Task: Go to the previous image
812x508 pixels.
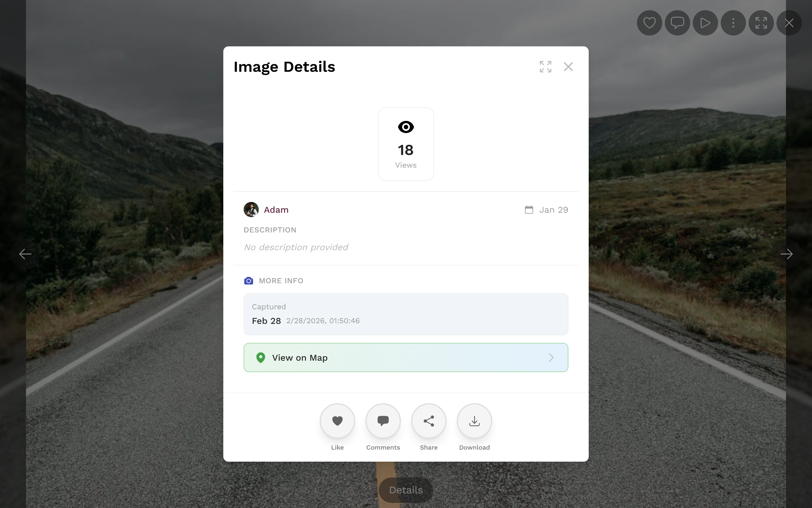Action: [25, 254]
